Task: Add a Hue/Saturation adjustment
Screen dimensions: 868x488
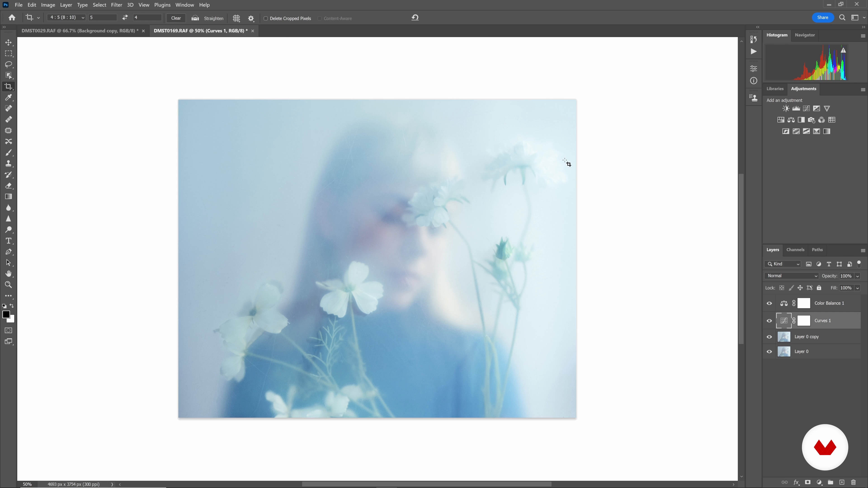Action: coord(781,120)
